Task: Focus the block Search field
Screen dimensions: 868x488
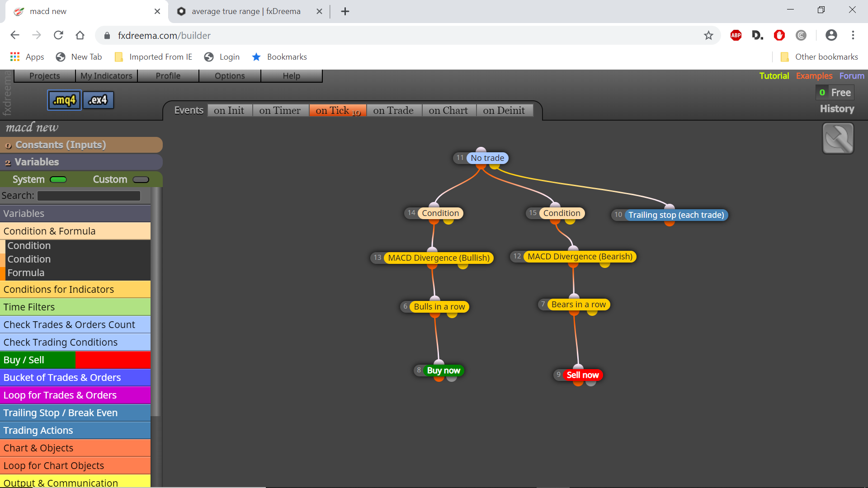Action: (x=89, y=196)
